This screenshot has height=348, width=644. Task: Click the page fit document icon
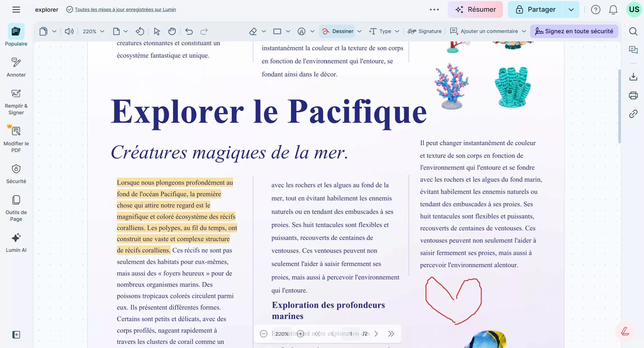tap(116, 31)
